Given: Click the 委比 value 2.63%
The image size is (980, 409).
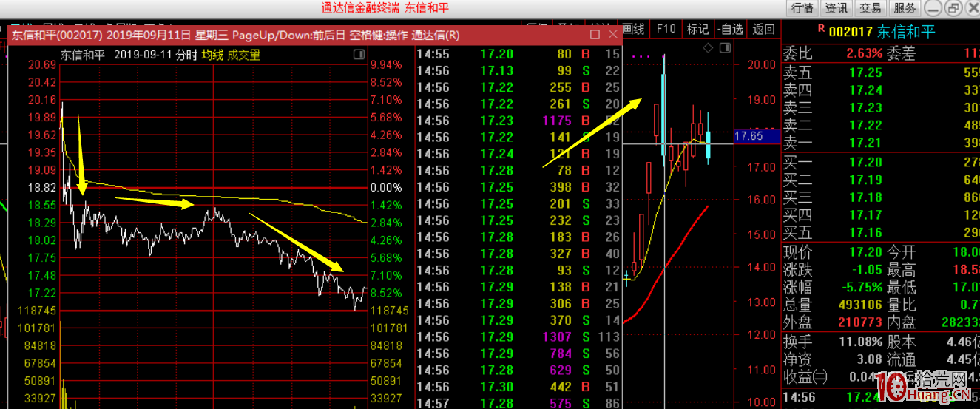Looking at the screenshot, I should click(864, 53).
